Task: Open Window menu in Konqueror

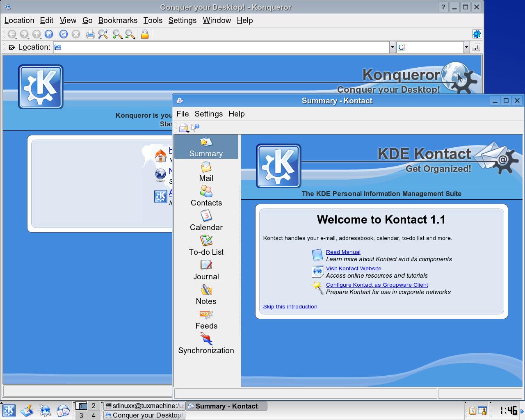Action: (217, 20)
